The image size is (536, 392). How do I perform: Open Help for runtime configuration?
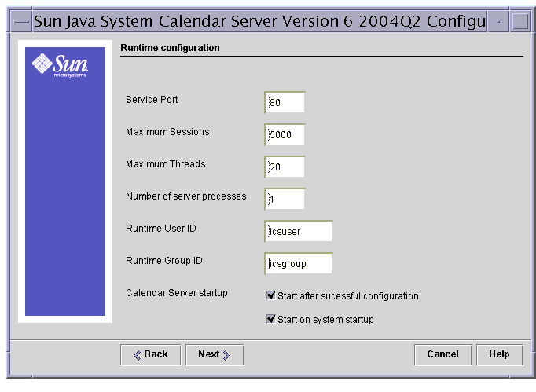click(499, 355)
